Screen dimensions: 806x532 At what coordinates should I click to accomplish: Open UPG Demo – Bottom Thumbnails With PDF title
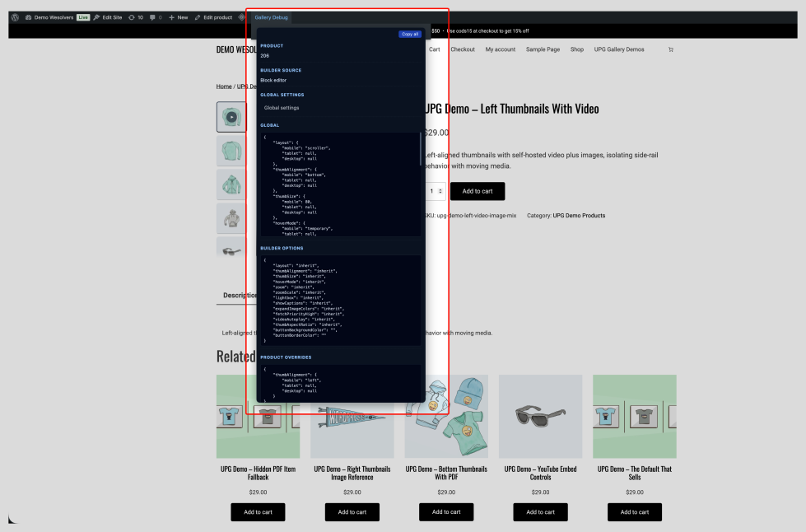[446, 473]
